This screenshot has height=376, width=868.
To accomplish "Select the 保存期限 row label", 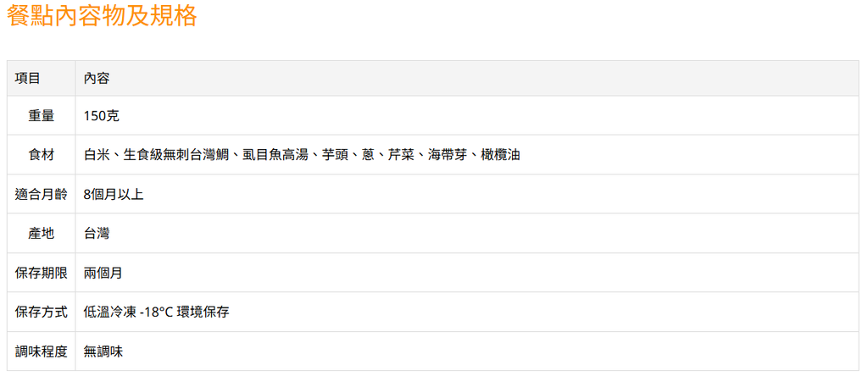I will (42, 273).
